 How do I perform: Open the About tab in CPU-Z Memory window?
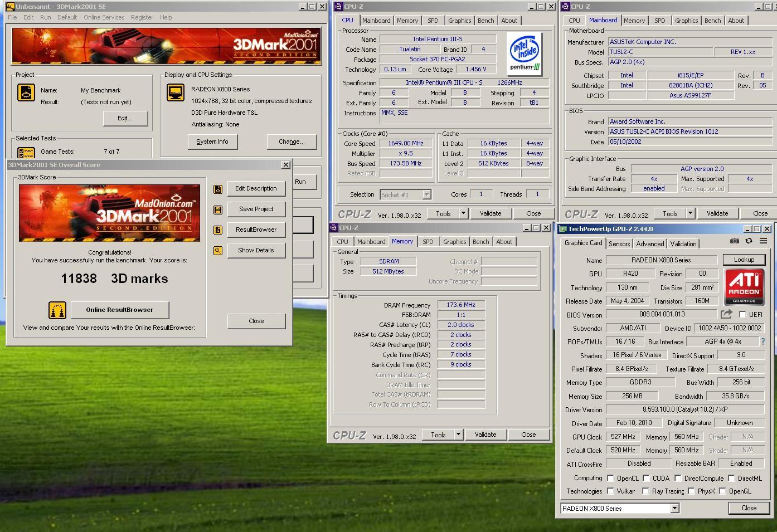(504, 242)
